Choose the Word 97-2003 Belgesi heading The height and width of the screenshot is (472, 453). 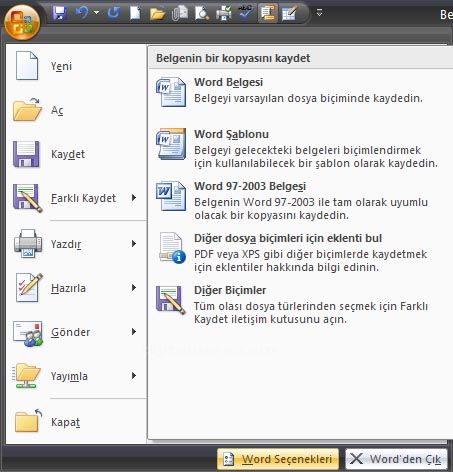pyautogui.click(x=250, y=186)
